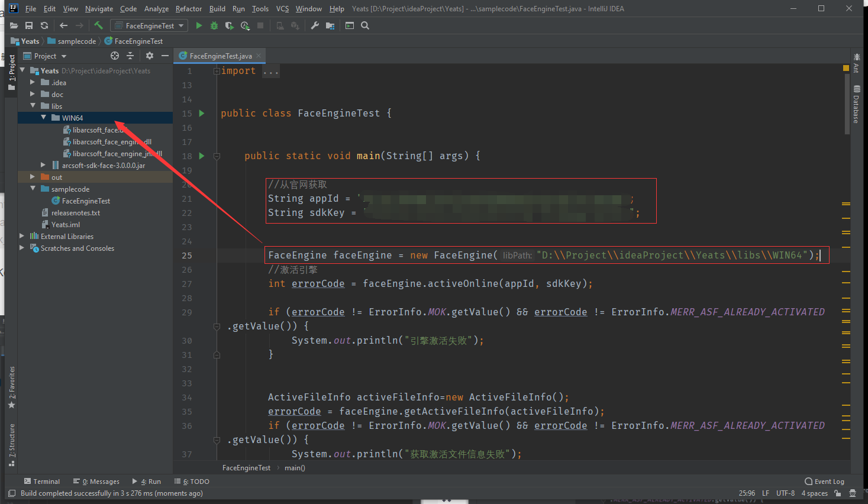The width and height of the screenshot is (868, 504).
Task: Toggle the Terminal tool window
Action: click(42, 482)
